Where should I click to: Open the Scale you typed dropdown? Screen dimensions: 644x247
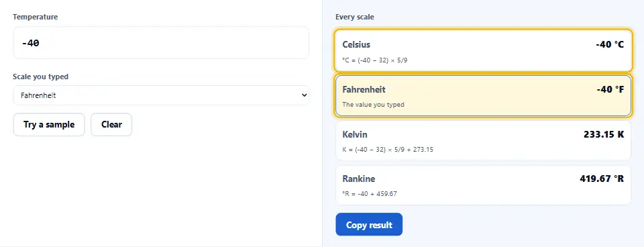(161, 95)
